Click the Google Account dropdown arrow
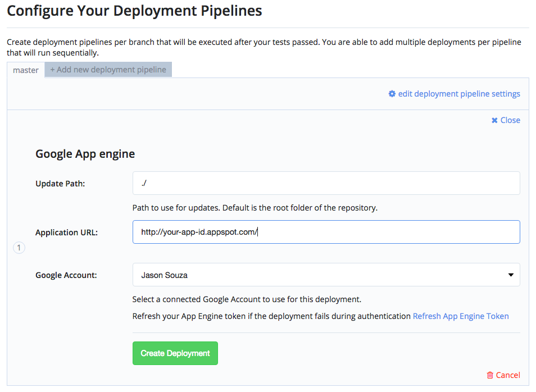 coord(511,275)
